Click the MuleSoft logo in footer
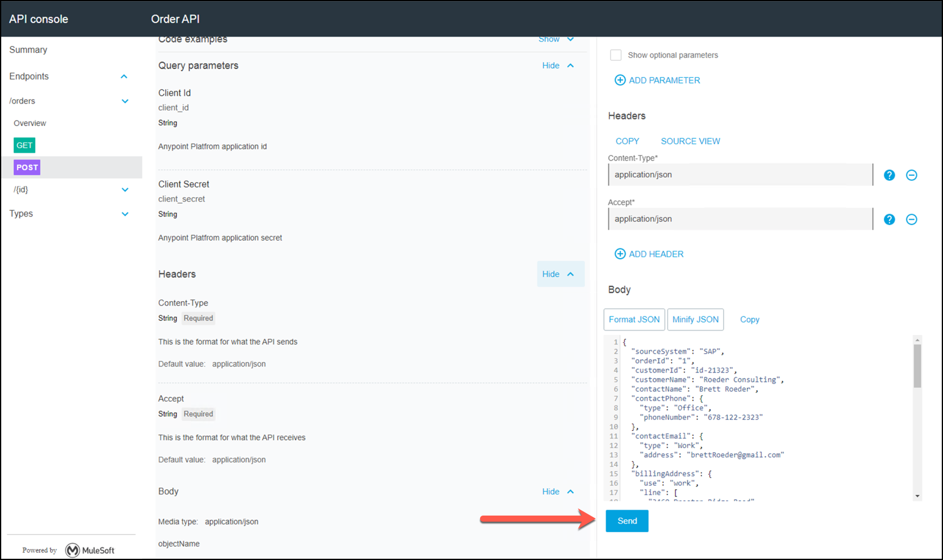 tap(90, 550)
